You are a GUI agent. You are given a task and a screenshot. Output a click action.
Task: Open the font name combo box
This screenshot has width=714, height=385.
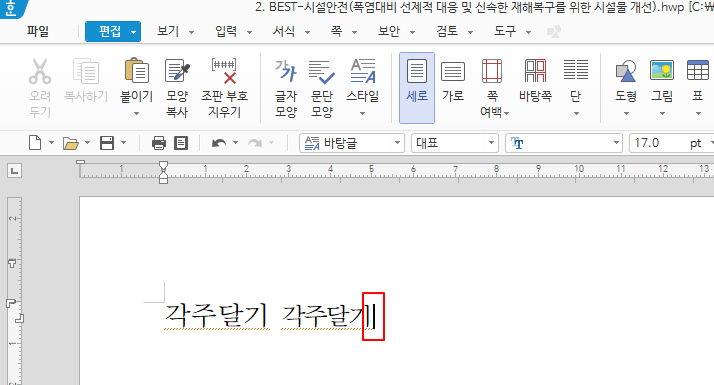pyautogui.click(x=564, y=143)
